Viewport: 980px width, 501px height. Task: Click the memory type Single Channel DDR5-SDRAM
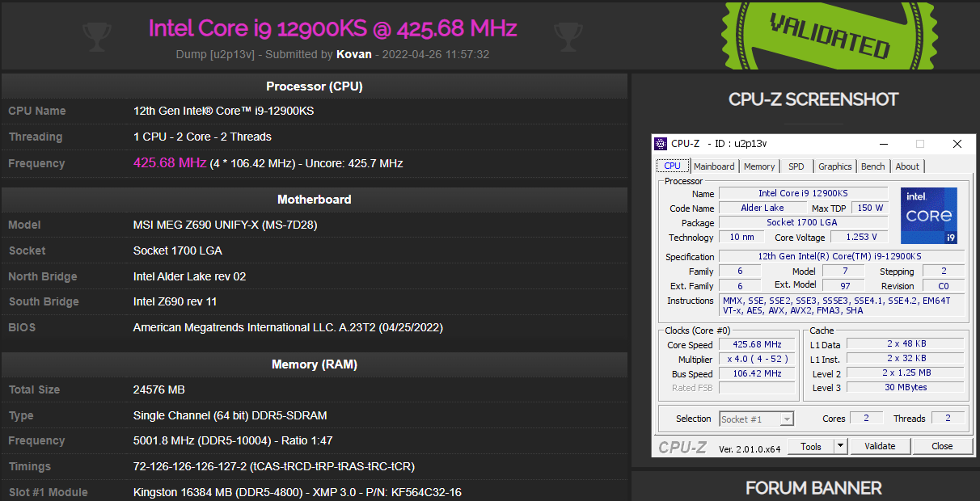[230, 415]
